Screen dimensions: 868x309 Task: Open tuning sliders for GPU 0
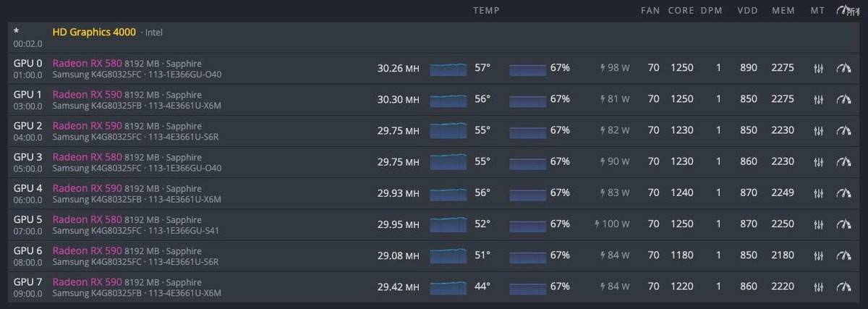pos(819,68)
